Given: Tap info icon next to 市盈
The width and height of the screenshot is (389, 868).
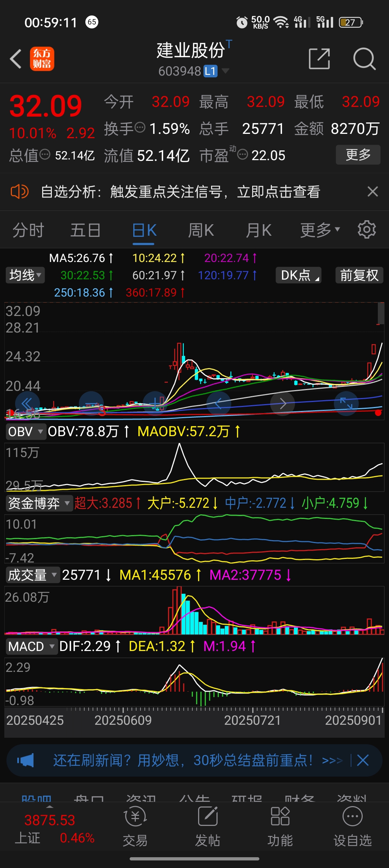Looking at the screenshot, I should click(243, 154).
